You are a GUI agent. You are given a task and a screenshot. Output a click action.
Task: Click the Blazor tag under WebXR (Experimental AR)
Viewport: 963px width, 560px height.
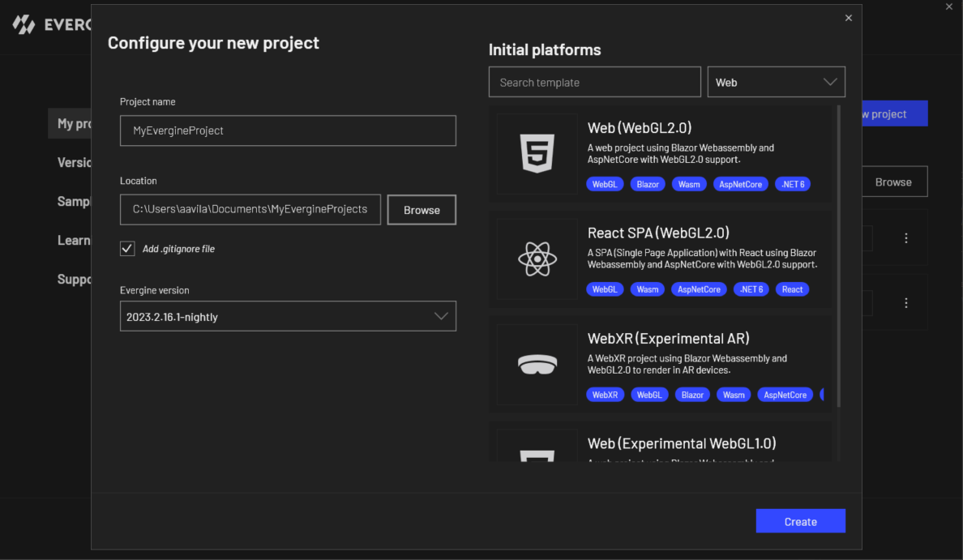coord(692,395)
